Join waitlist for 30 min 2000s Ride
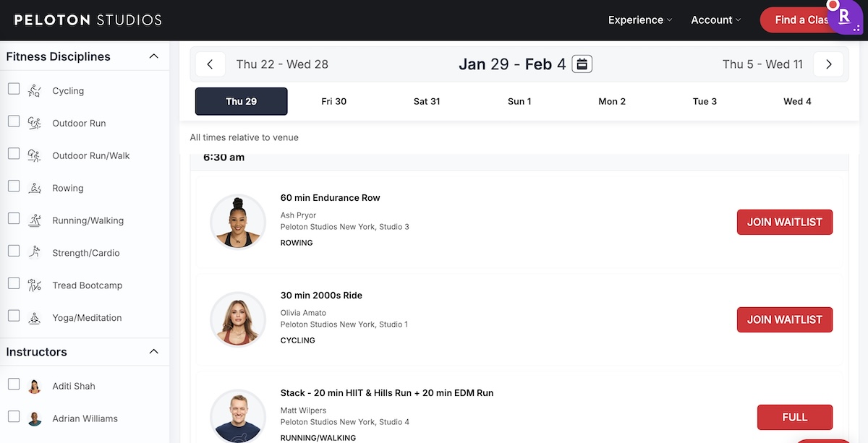 tap(785, 319)
